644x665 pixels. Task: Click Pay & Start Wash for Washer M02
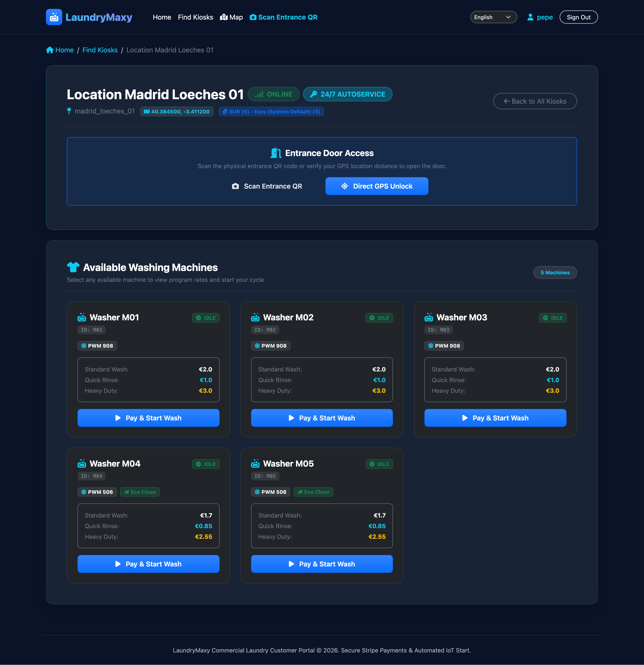(x=322, y=418)
